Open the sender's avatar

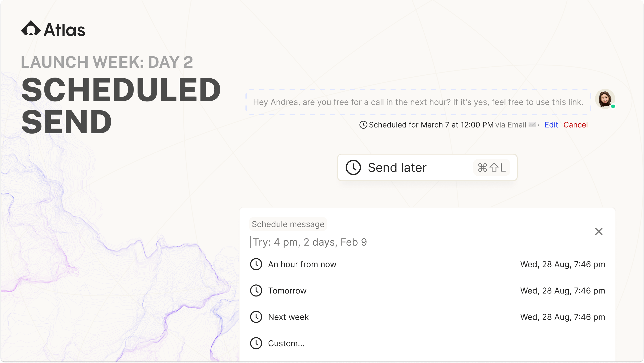click(x=605, y=99)
